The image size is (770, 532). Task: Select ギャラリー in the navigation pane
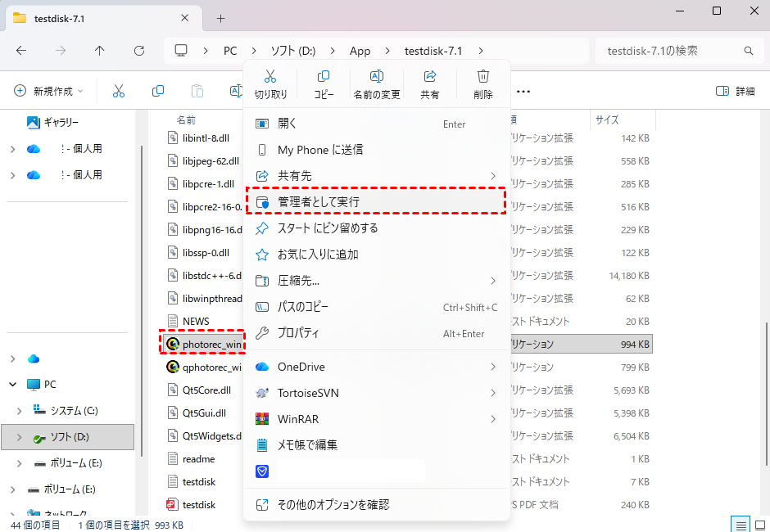pos(61,122)
